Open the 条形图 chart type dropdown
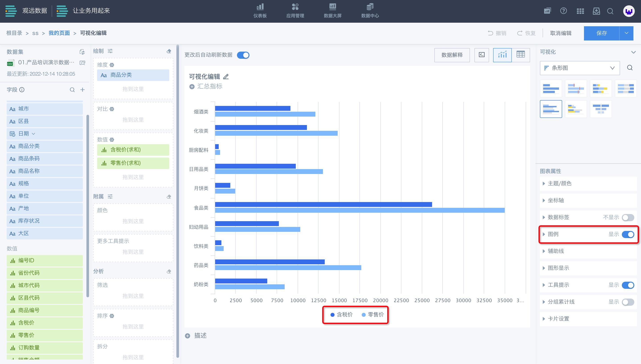 [x=580, y=68]
